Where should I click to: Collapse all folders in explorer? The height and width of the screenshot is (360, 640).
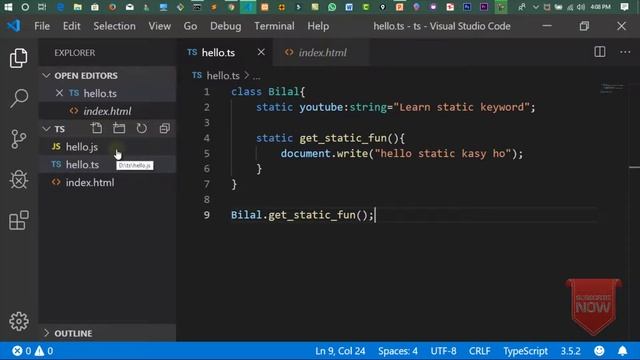[x=164, y=129]
